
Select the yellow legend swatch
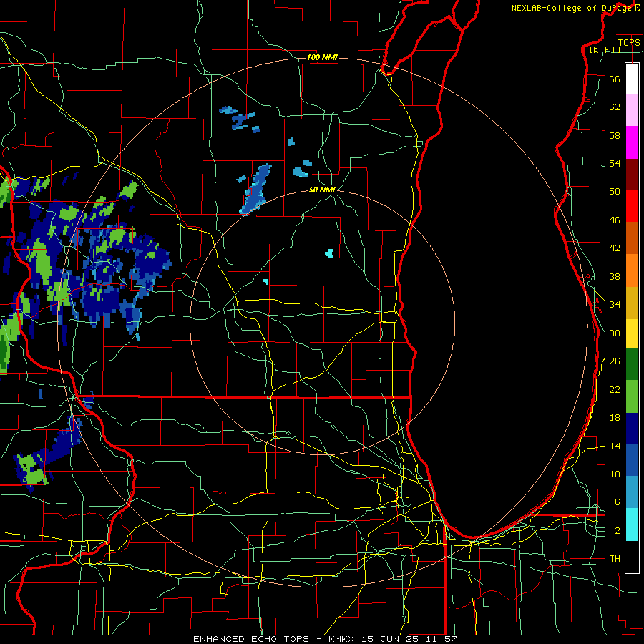tap(632, 333)
